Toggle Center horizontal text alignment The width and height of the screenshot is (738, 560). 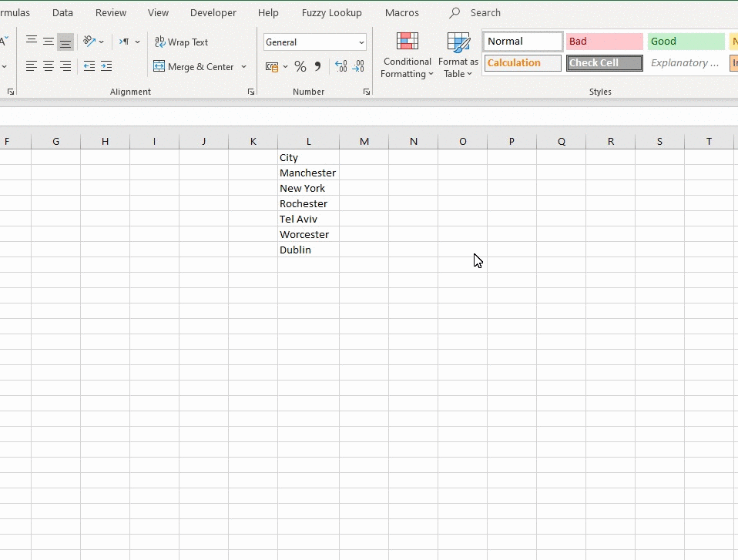click(x=49, y=67)
